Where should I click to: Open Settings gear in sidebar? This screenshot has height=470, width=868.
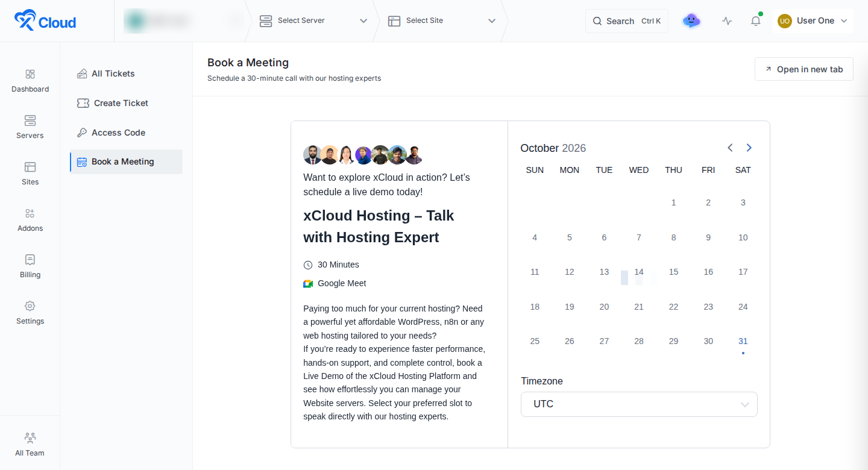(30, 306)
